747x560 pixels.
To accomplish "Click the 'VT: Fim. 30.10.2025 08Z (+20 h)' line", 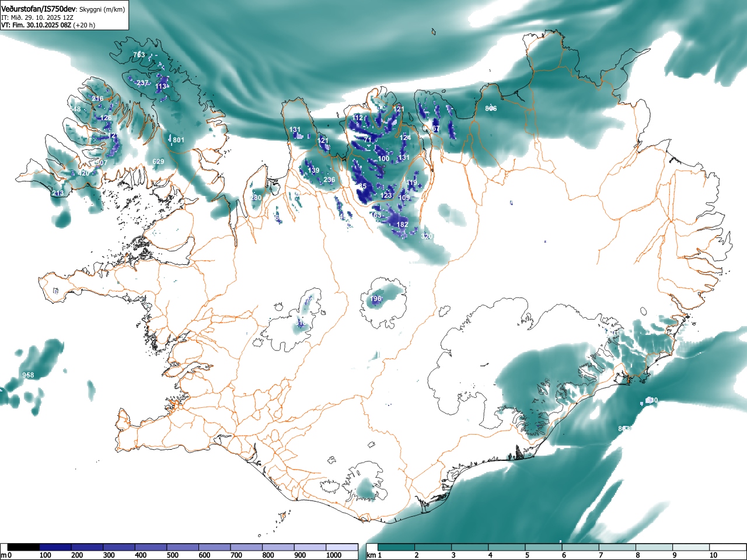I will (48, 25).
